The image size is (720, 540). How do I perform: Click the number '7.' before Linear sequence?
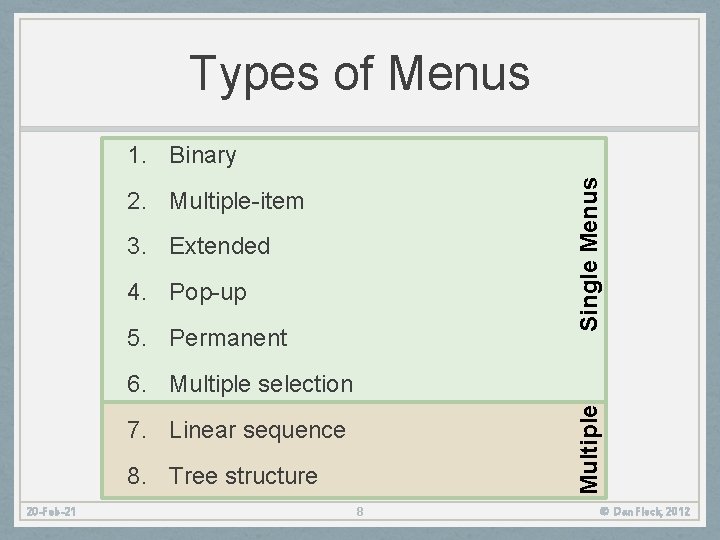(x=139, y=430)
